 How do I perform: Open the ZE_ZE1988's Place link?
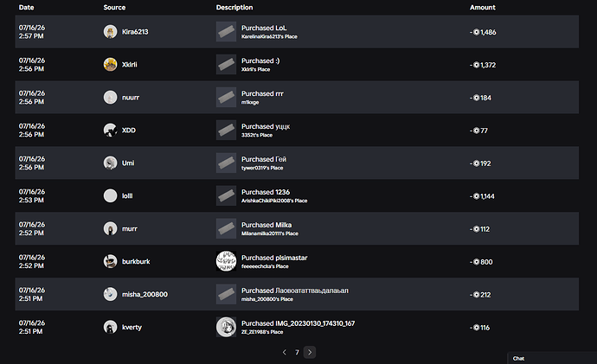click(262, 332)
